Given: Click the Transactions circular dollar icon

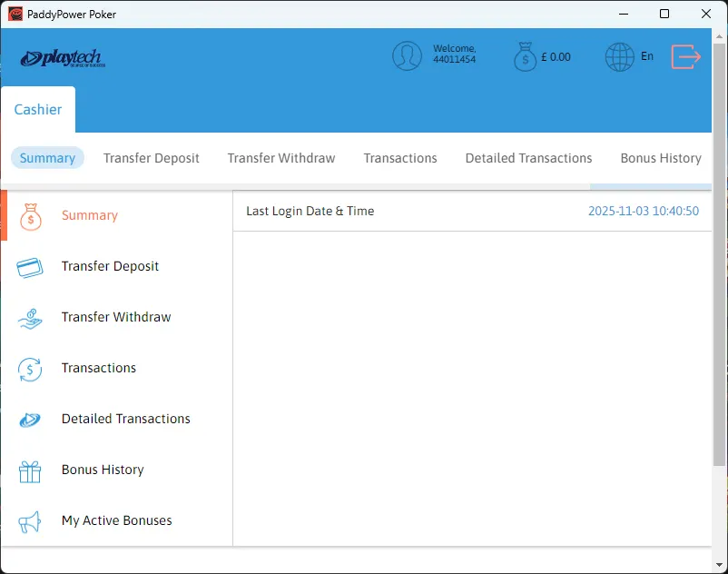Looking at the screenshot, I should (x=30, y=369).
